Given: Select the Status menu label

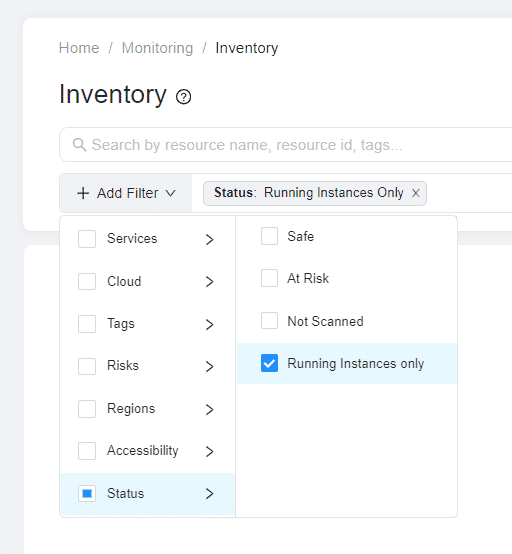Looking at the screenshot, I should pos(126,493).
